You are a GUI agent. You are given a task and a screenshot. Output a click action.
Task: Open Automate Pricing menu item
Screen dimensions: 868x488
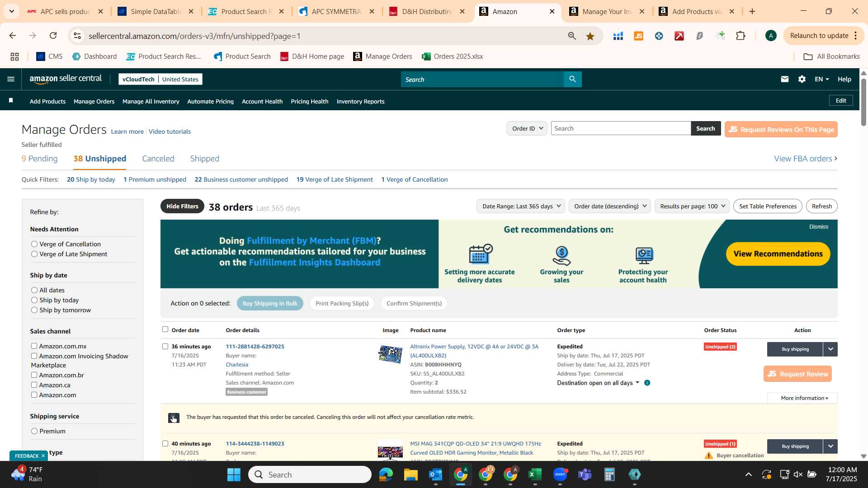(x=211, y=102)
